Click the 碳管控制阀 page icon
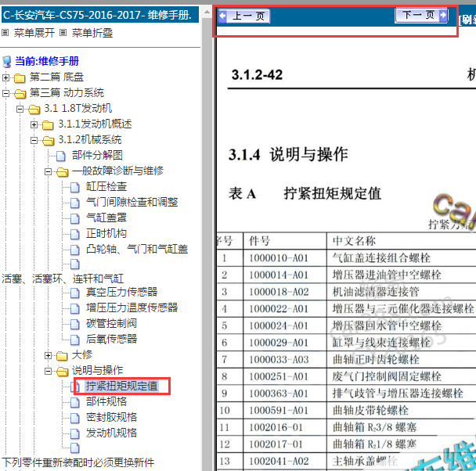Image resolution: width=476 pixels, height=471 pixels. point(75,324)
